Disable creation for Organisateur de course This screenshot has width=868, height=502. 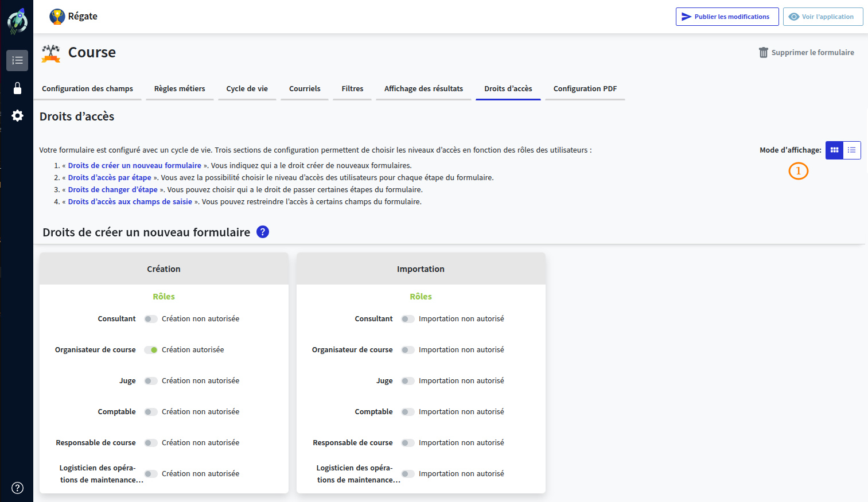151,349
